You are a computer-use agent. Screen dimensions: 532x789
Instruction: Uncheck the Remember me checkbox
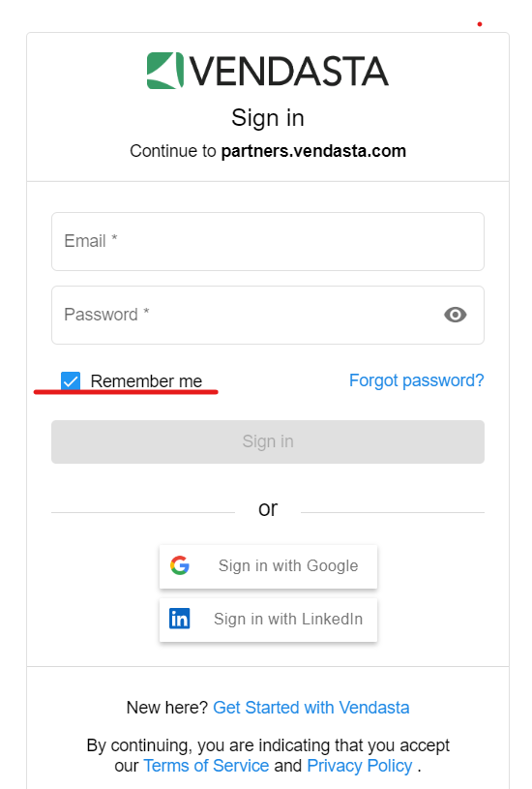click(71, 380)
